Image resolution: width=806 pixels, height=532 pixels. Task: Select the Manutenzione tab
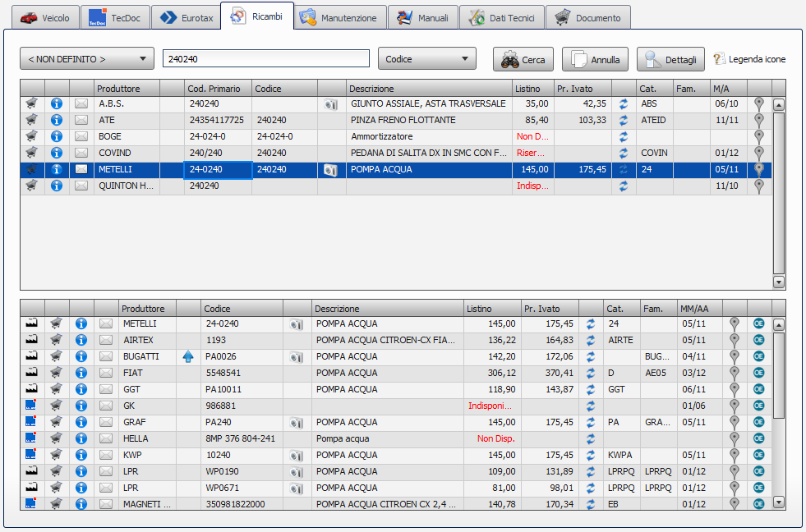(340, 17)
